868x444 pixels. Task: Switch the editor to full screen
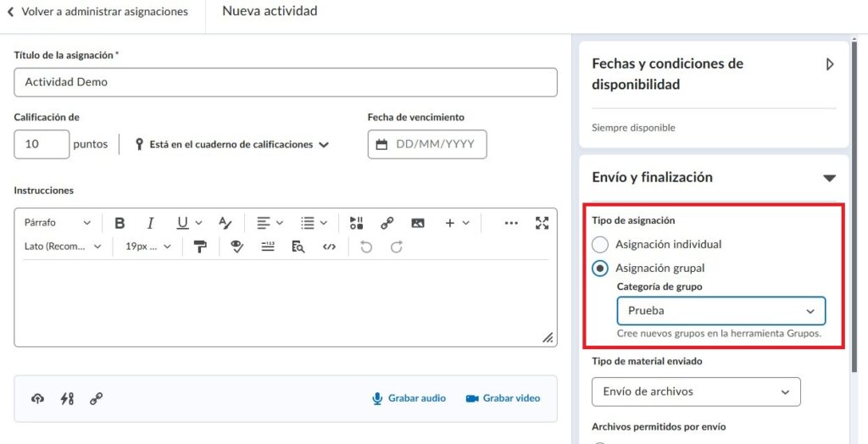[x=542, y=223]
